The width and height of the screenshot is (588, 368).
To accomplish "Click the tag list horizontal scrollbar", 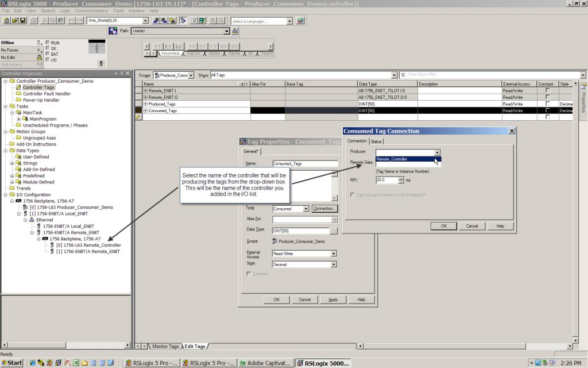I will click(x=465, y=346).
